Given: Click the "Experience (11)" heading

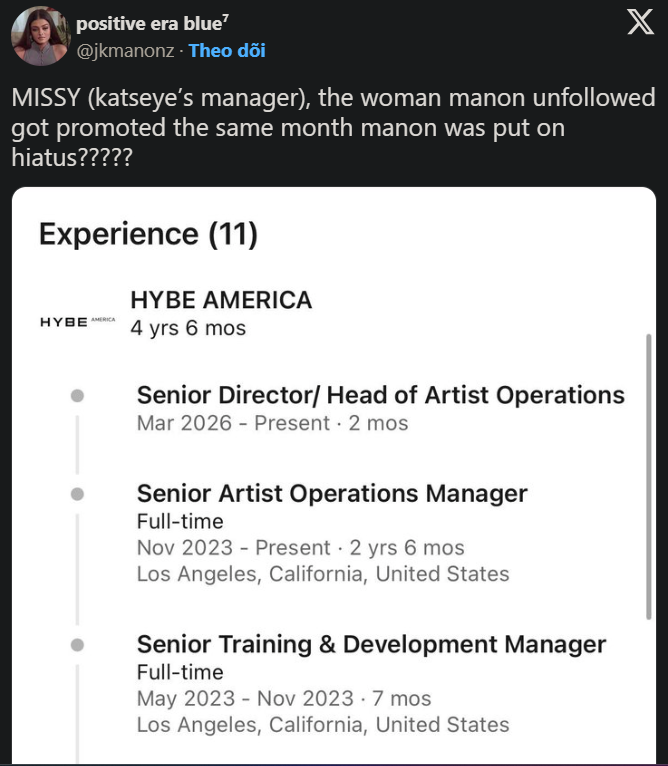Looking at the screenshot, I should coord(148,235).
